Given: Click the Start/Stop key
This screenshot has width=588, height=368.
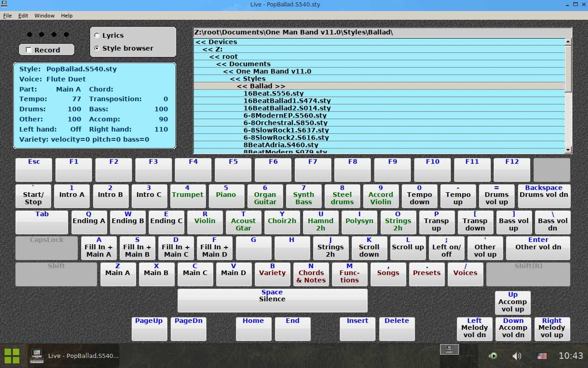Looking at the screenshot, I should 33,196.
